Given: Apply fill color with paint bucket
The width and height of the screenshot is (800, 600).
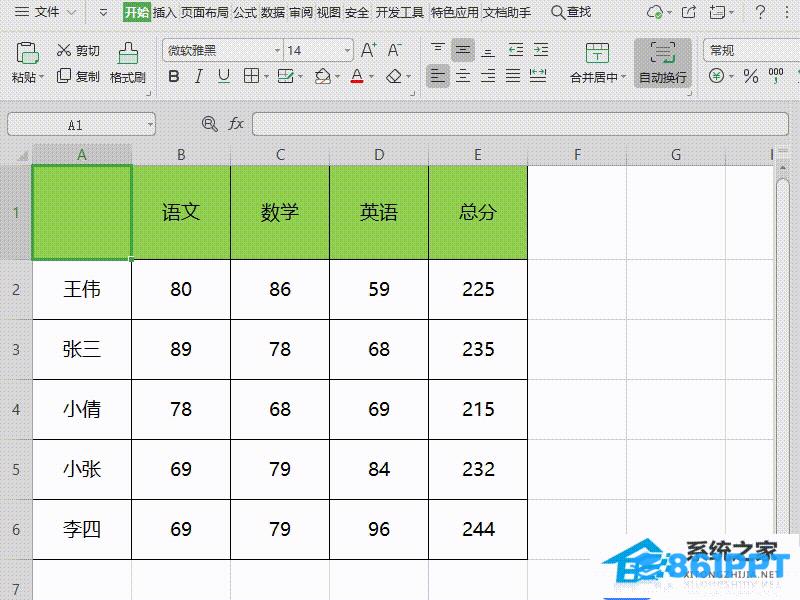Looking at the screenshot, I should (322, 77).
